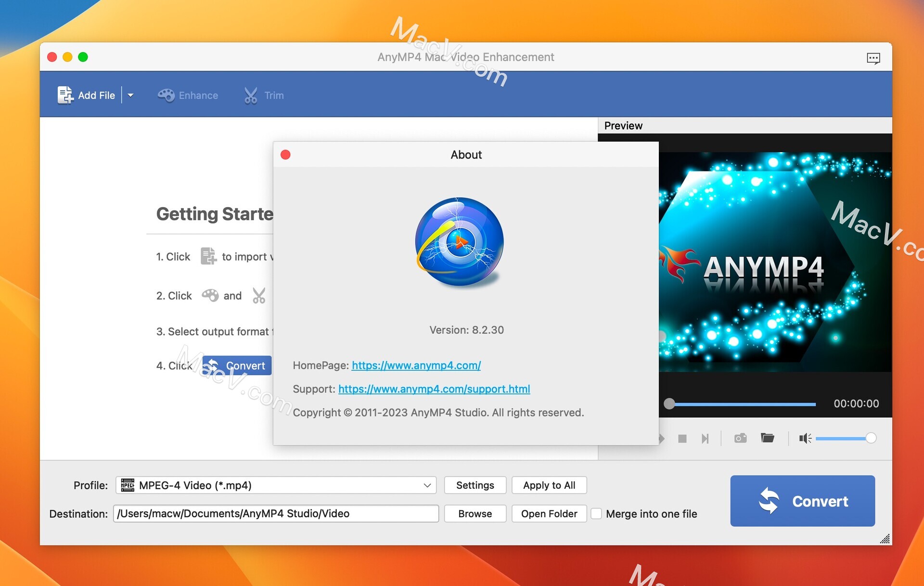Adjust the volume slider
The height and width of the screenshot is (586, 924).
coord(846,438)
